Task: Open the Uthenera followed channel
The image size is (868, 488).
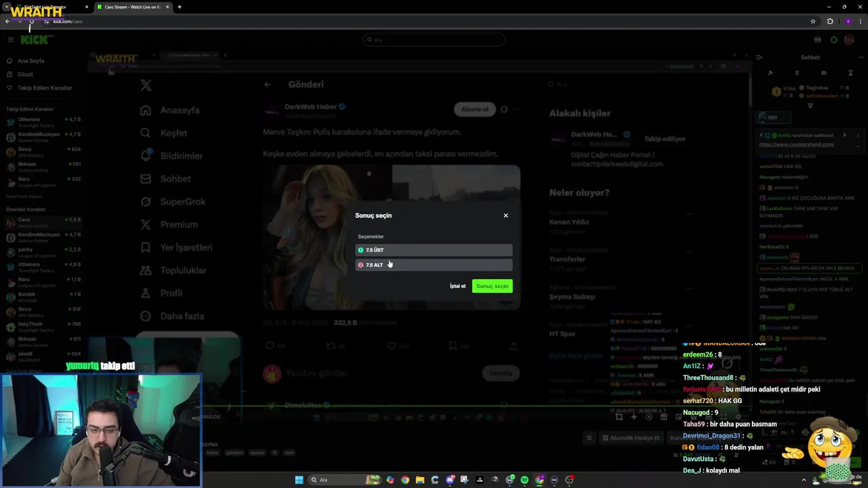Action: click(x=43, y=122)
